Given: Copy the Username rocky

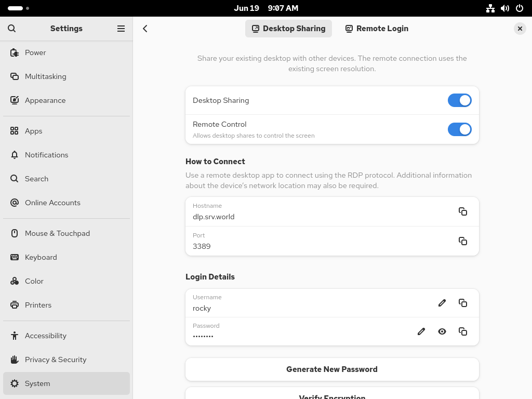Looking at the screenshot, I should pyautogui.click(x=462, y=303).
